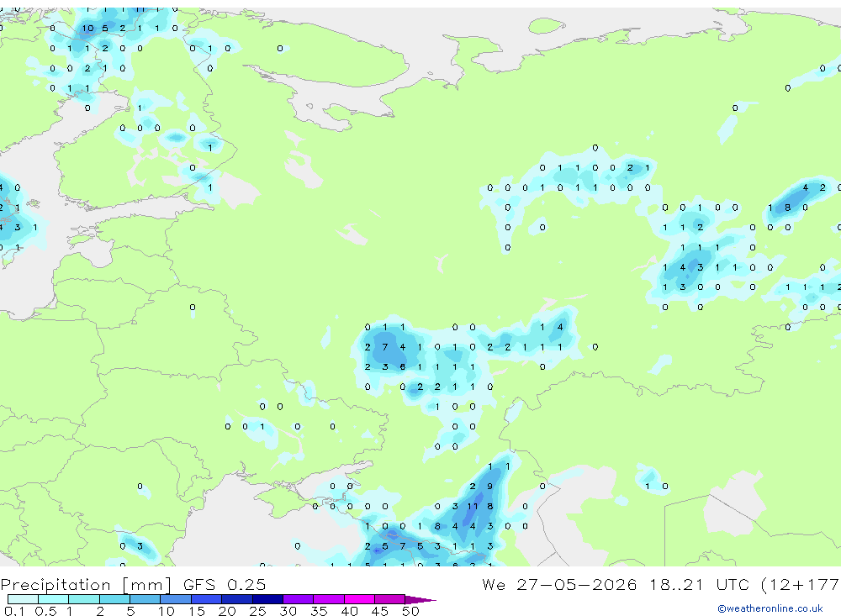841x616 pixels.
Task: Click the 'Precipitation [mm] GFS 0.25' title text
Action: (133, 584)
